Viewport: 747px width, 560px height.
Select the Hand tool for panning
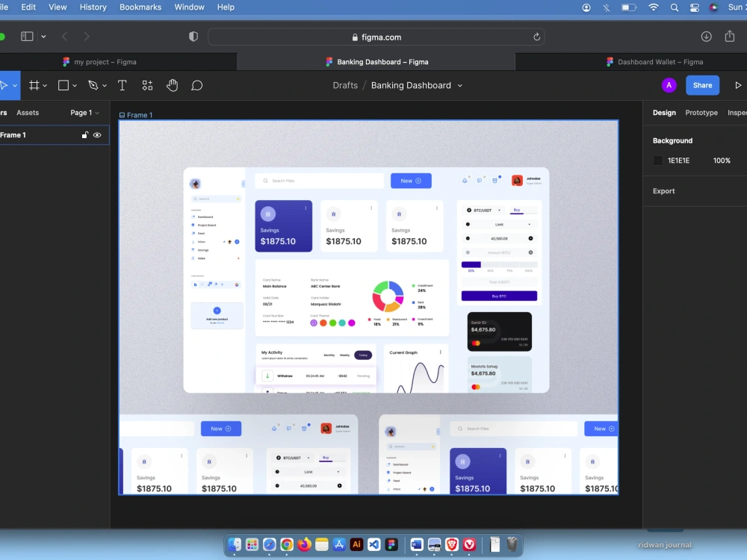click(x=172, y=85)
